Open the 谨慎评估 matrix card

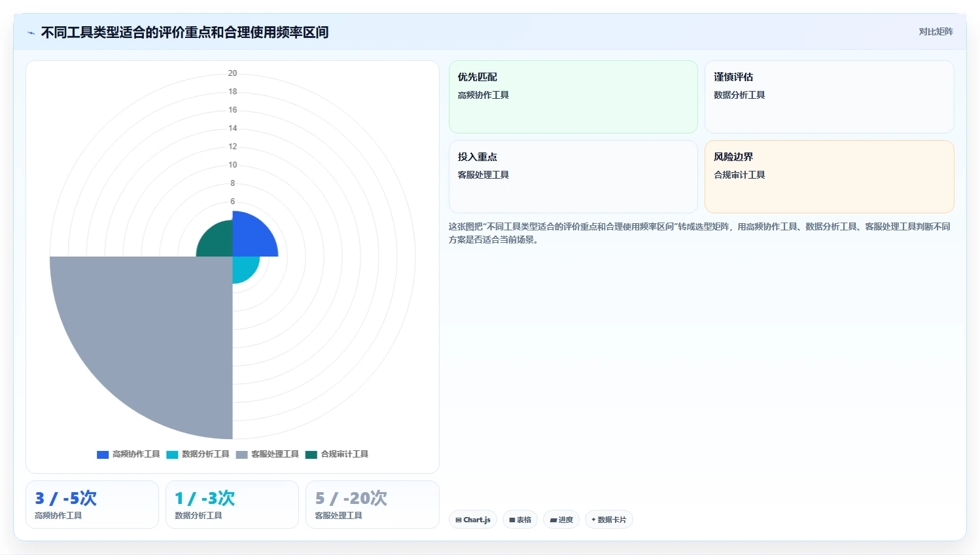[x=829, y=97]
